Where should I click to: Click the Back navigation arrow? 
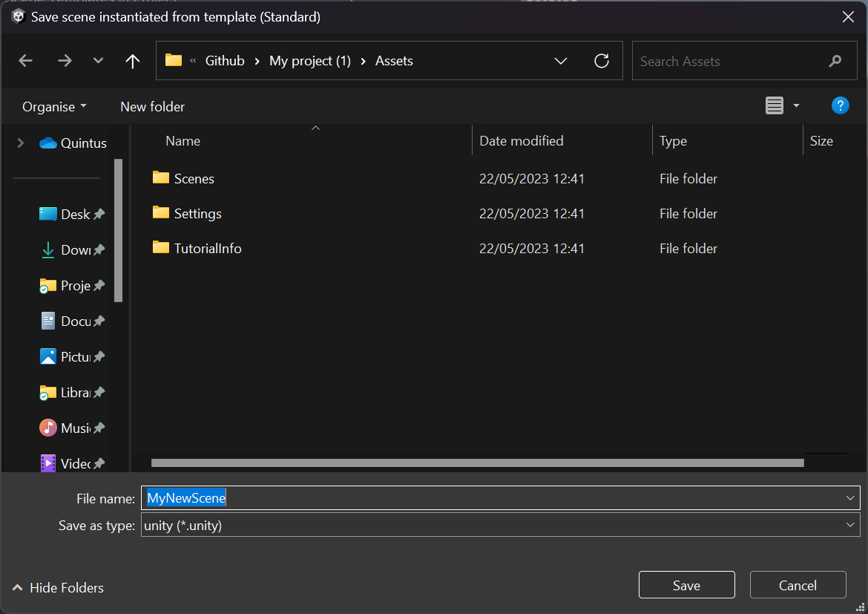(x=26, y=61)
